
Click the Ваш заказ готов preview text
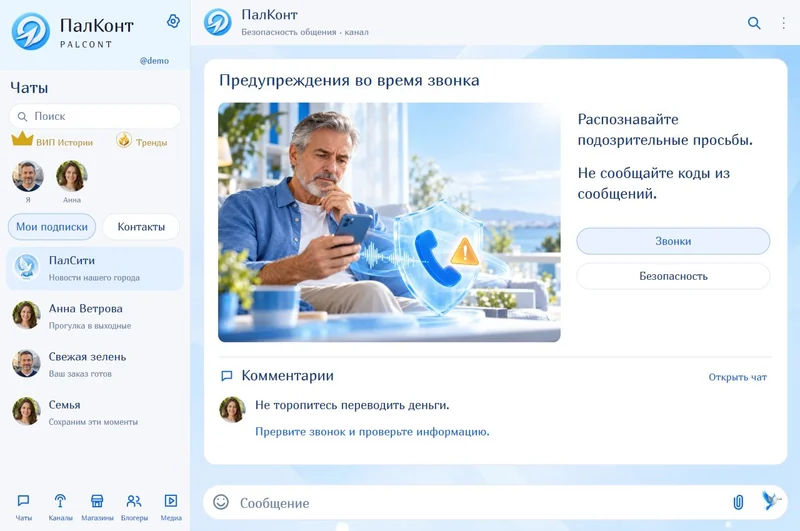tap(80, 374)
